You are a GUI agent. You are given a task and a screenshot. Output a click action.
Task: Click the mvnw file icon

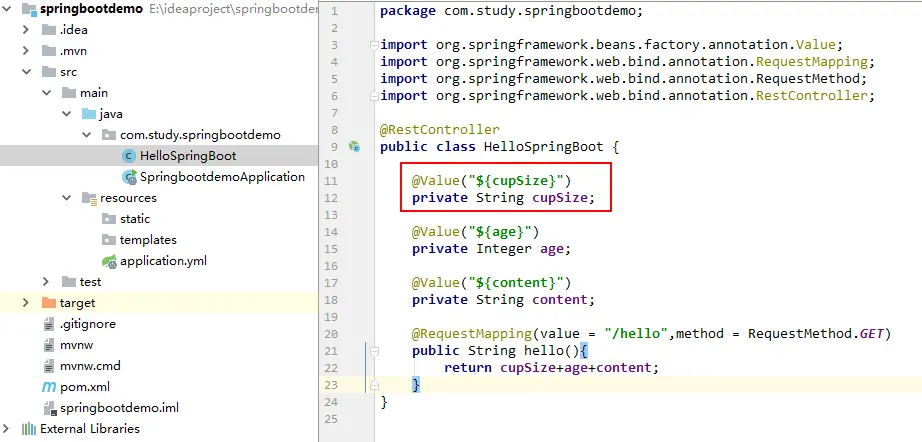click(49, 345)
